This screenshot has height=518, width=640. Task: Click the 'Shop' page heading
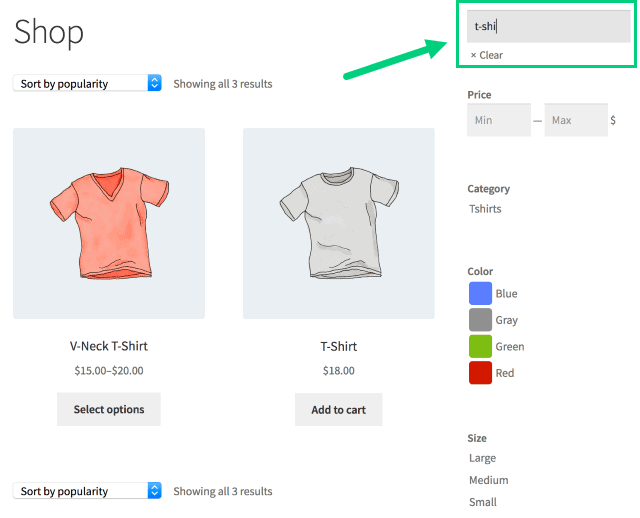[x=49, y=33]
